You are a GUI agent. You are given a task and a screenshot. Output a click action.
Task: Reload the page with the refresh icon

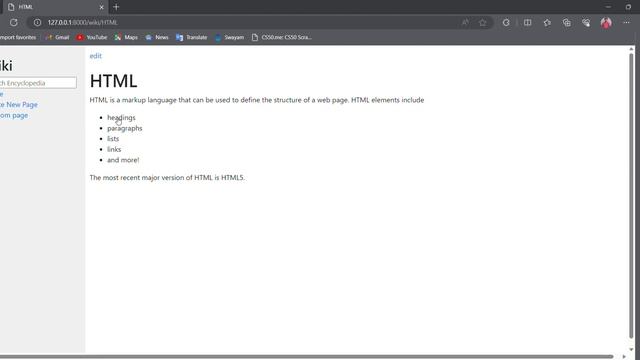(13, 22)
